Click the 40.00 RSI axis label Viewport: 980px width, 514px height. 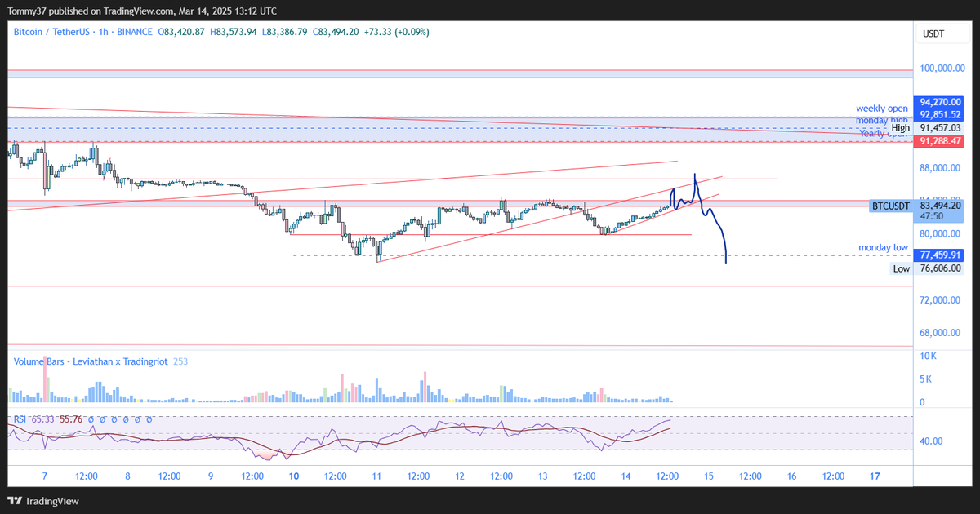point(931,441)
